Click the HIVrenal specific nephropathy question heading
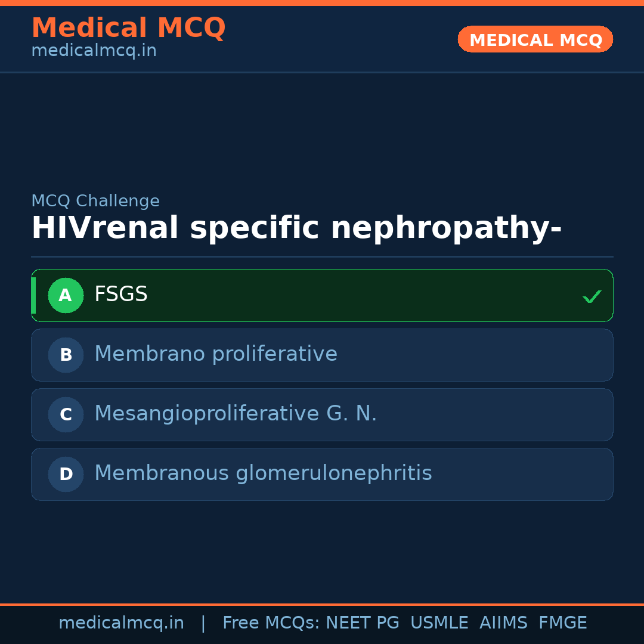 tap(296, 228)
